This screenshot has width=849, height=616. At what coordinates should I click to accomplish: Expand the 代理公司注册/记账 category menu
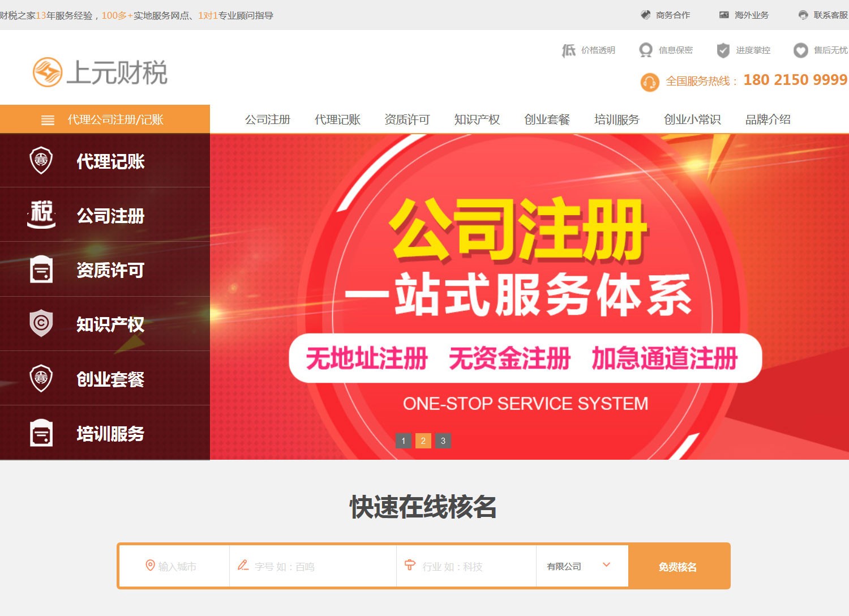(105, 119)
